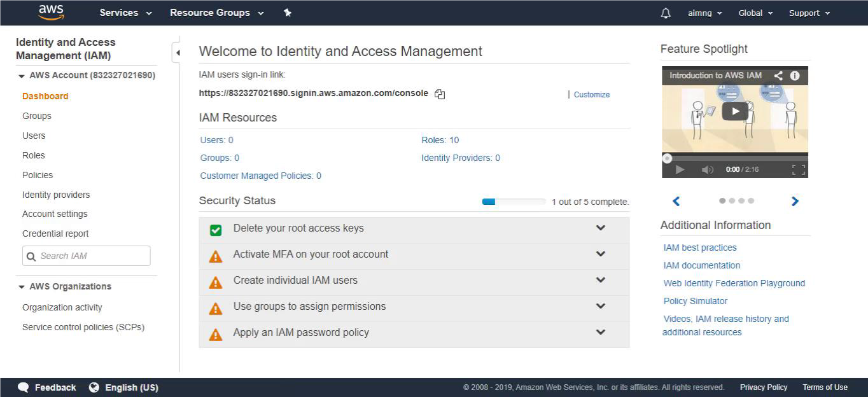Expand Delete your root access keys section
Viewport: 868px width, 397px height.
point(600,228)
